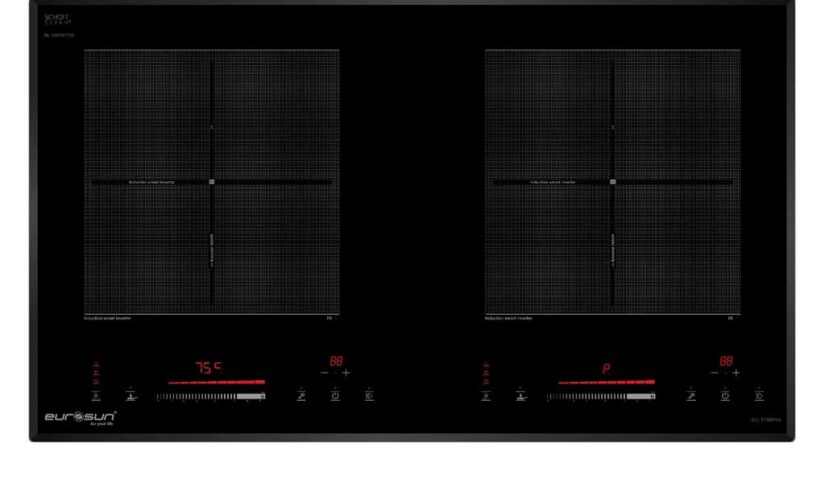The width and height of the screenshot is (825, 504).
Task: Tap the red P boost display
Action: click(x=606, y=368)
